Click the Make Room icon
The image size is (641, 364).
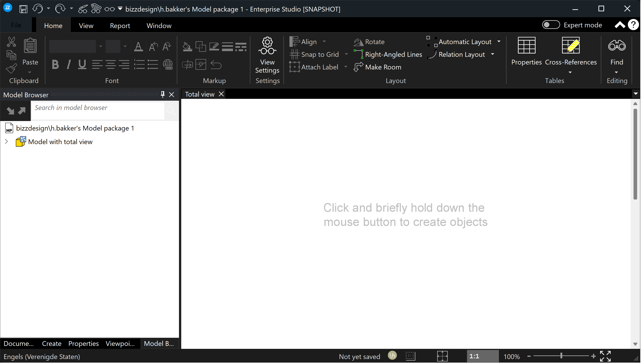click(x=358, y=67)
